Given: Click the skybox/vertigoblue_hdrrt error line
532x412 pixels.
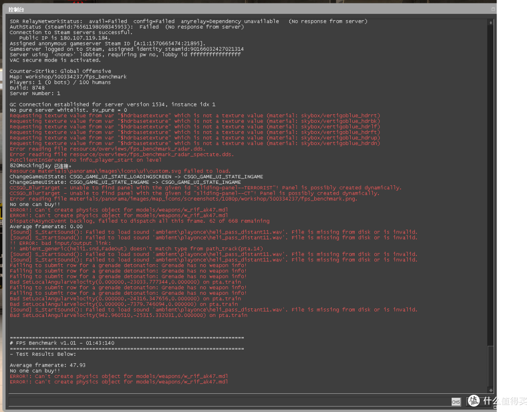Looking at the screenshot, I should click(195, 116).
